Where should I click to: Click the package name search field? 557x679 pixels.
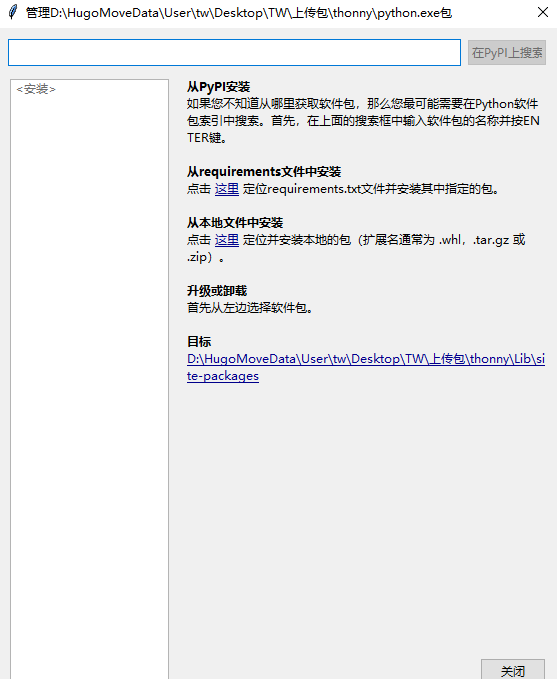click(x=234, y=52)
